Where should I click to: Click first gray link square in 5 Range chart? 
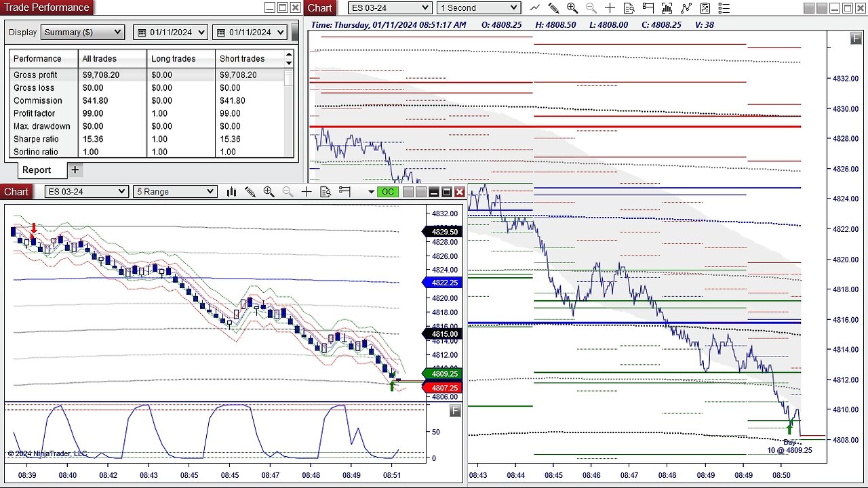[408, 192]
